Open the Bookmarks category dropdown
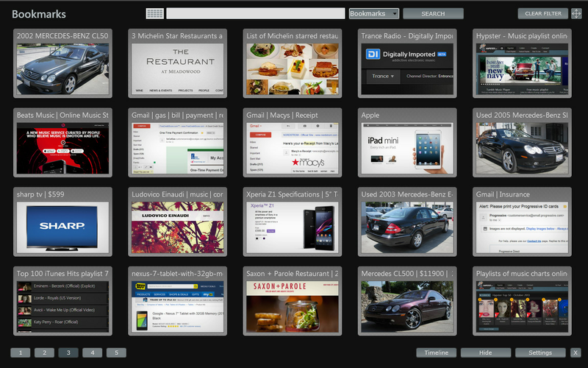 pos(374,13)
